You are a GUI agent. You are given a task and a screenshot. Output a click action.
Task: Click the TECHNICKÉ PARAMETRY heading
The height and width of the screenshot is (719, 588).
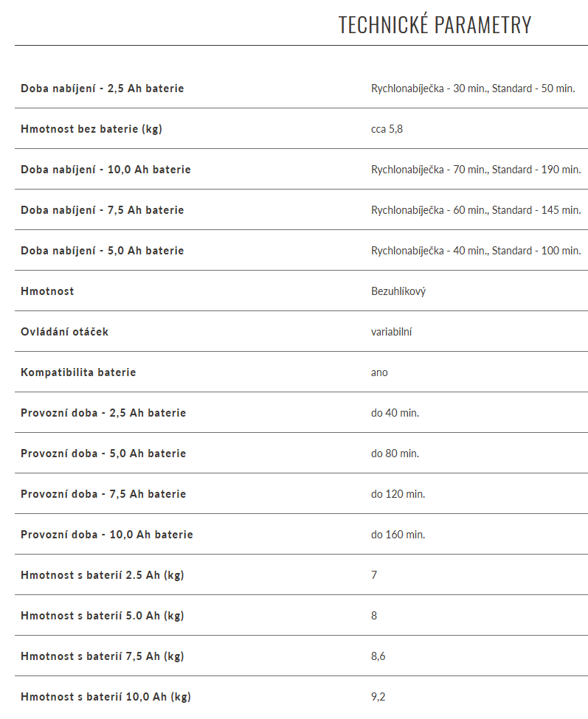pyautogui.click(x=435, y=25)
